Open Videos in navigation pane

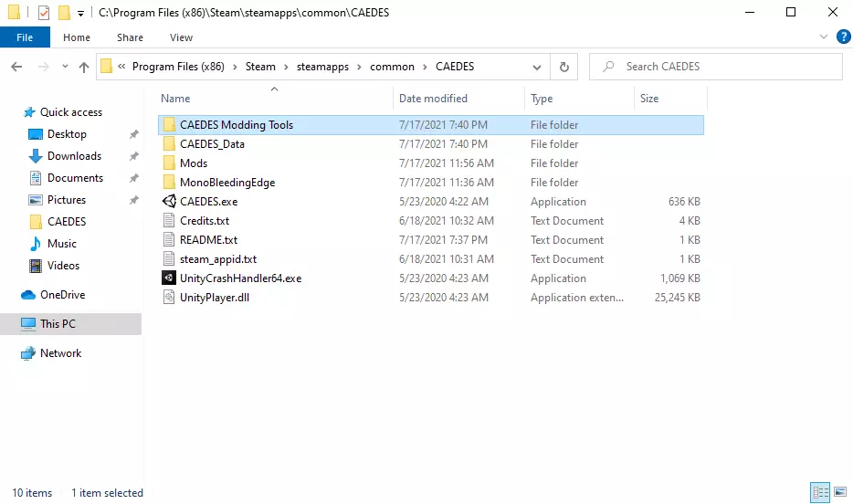point(63,266)
